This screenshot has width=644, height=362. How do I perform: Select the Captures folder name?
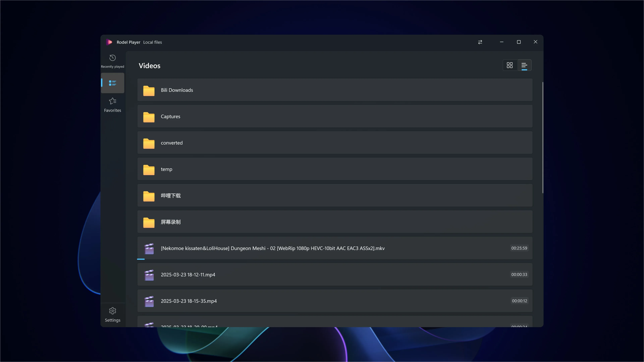pyautogui.click(x=171, y=117)
